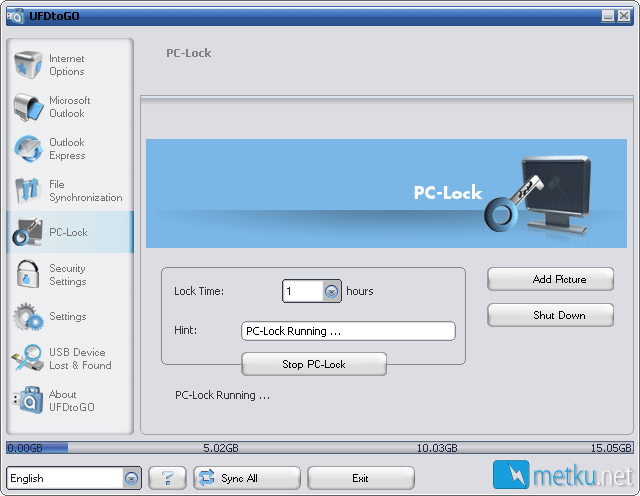
Task: Click the Sync All arrows icon
Action: 207,478
